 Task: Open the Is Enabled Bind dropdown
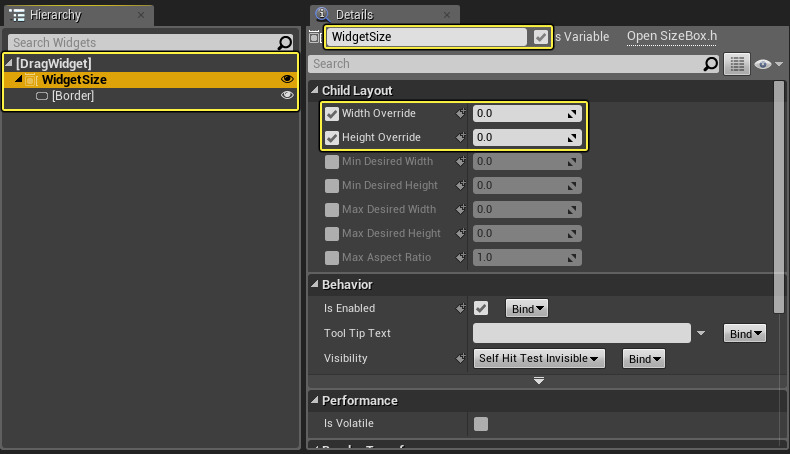click(x=527, y=309)
